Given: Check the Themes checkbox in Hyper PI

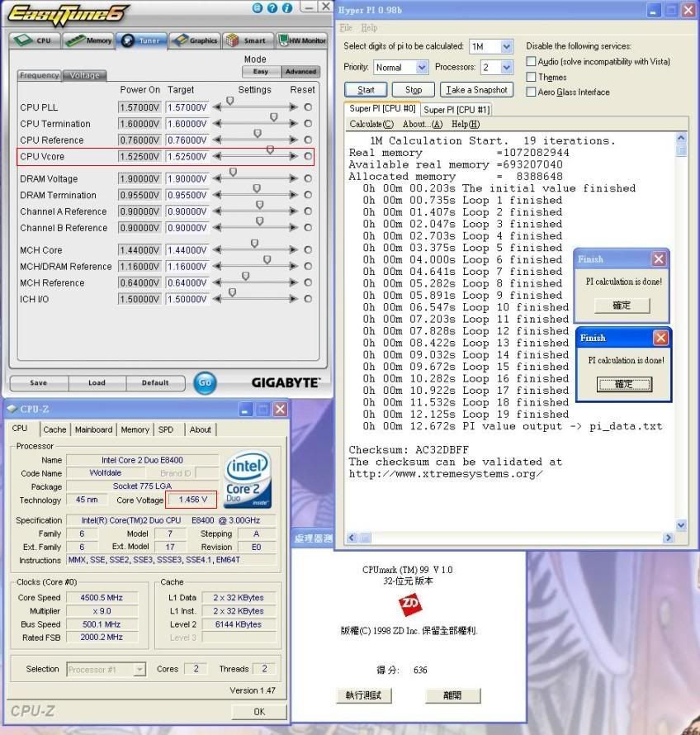Looking at the screenshot, I should [531, 77].
